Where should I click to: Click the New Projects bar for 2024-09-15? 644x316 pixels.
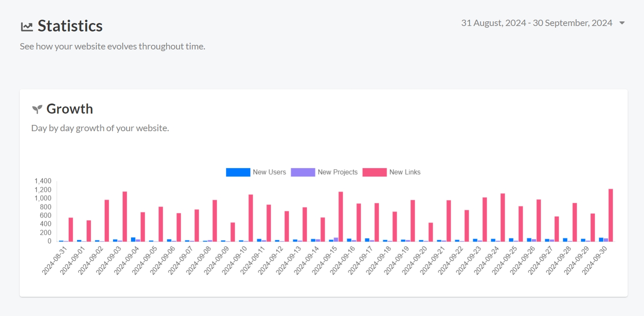pyautogui.click(x=336, y=239)
